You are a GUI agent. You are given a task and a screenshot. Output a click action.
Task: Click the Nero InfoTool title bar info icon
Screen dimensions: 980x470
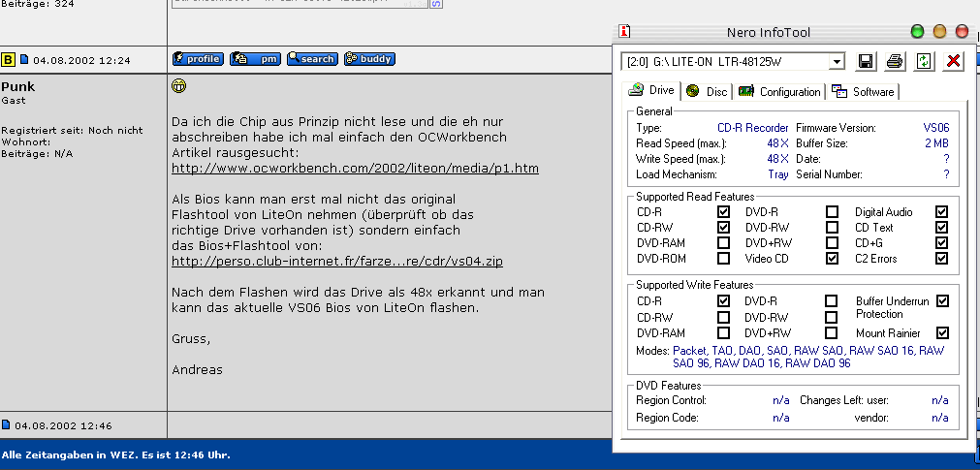pos(623,31)
